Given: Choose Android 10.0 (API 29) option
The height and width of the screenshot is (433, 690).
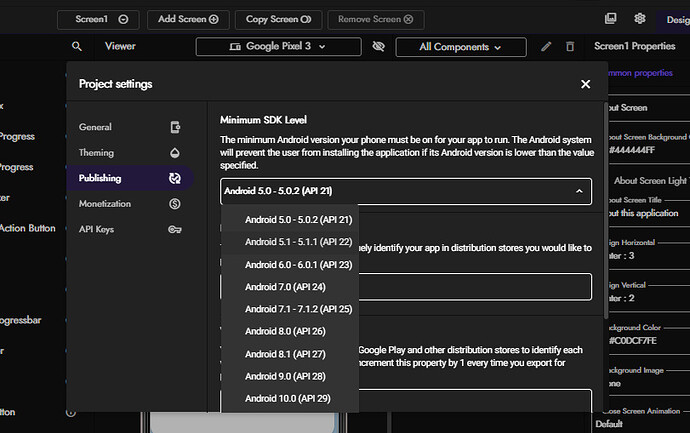Looking at the screenshot, I should (290, 399).
